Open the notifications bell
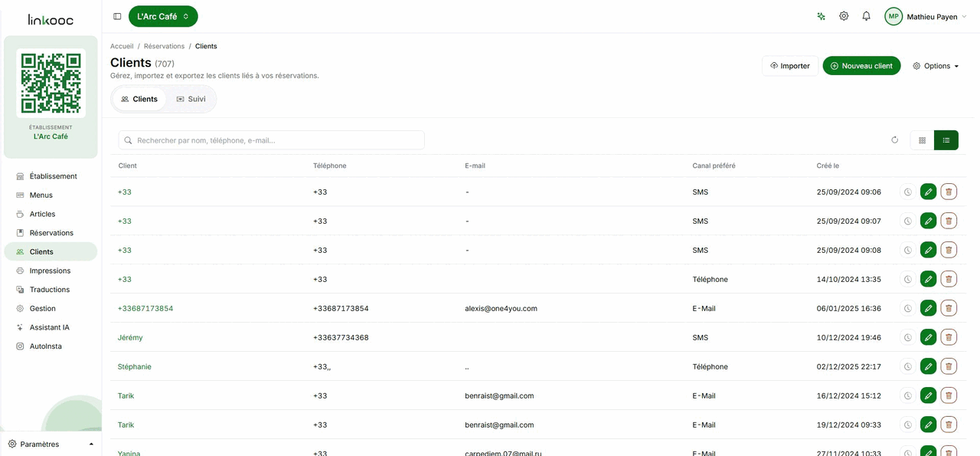This screenshot has width=980, height=456. pos(866,16)
